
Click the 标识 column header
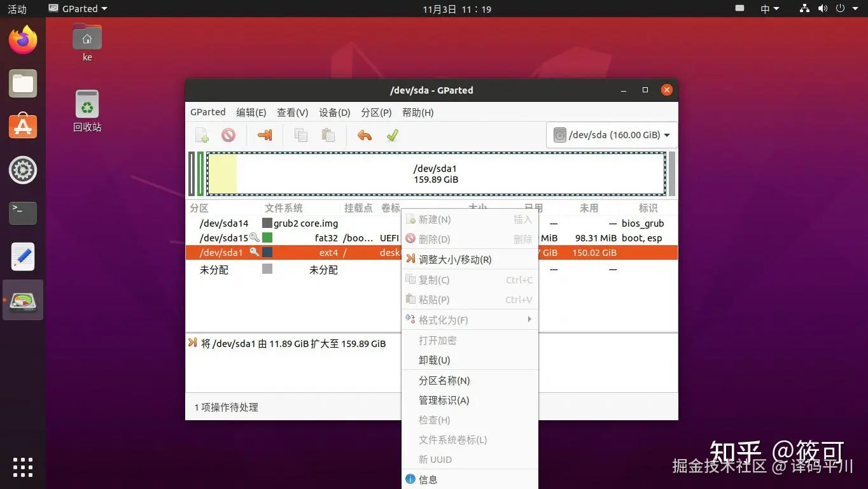pyautogui.click(x=648, y=208)
